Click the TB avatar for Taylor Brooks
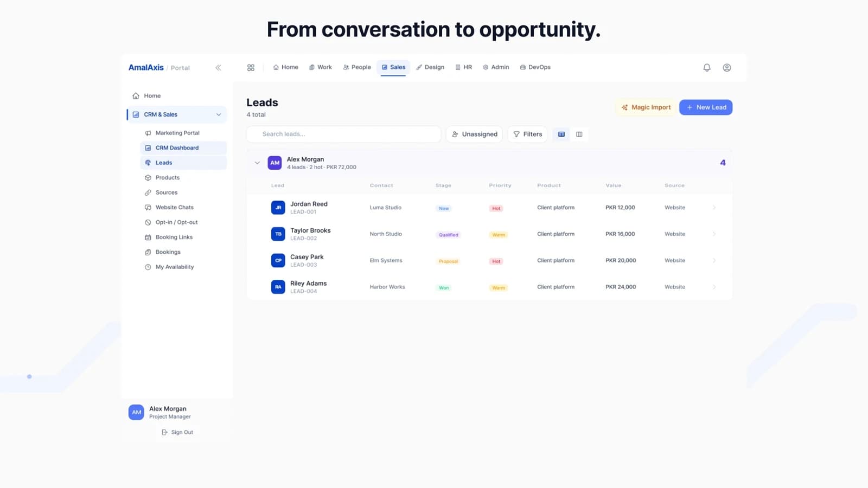868x488 pixels. coord(278,234)
